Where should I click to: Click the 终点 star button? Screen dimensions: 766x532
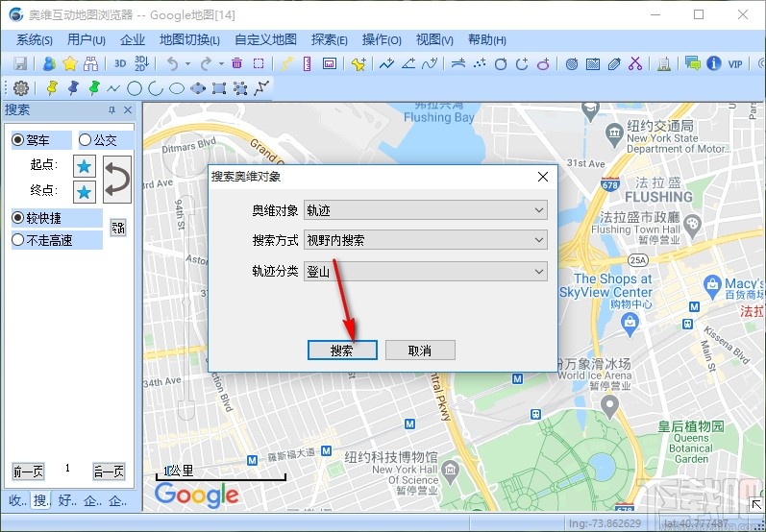point(84,192)
